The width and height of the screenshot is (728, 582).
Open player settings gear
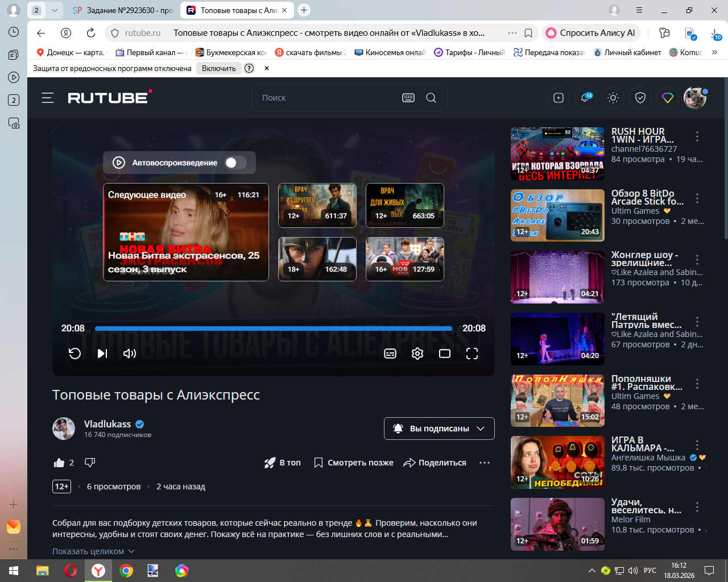(x=417, y=354)
